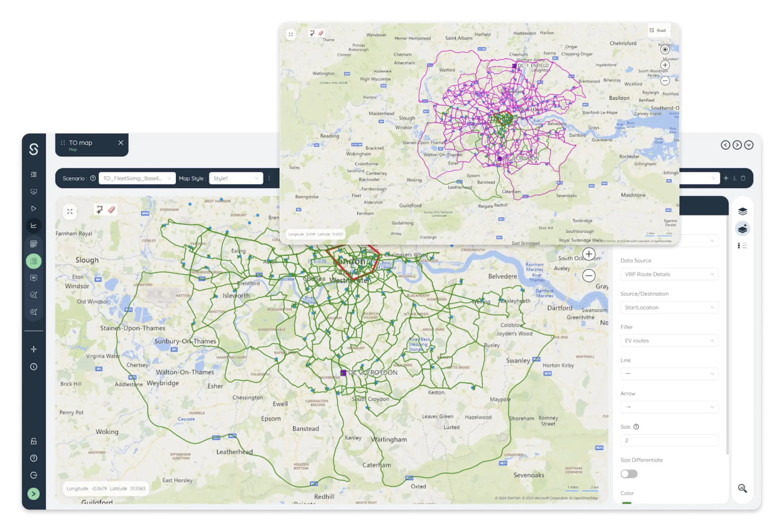
Task: Zoom out on the main map
Action: tap(588, 276)
